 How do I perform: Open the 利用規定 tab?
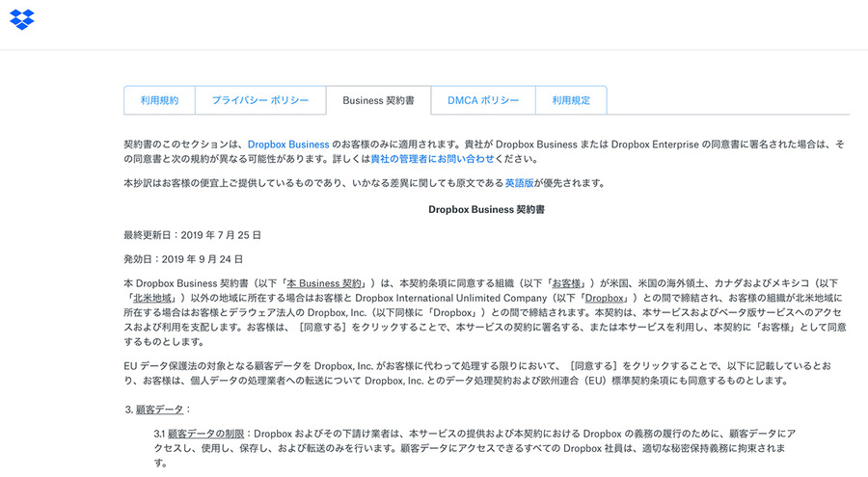point(571,100)
